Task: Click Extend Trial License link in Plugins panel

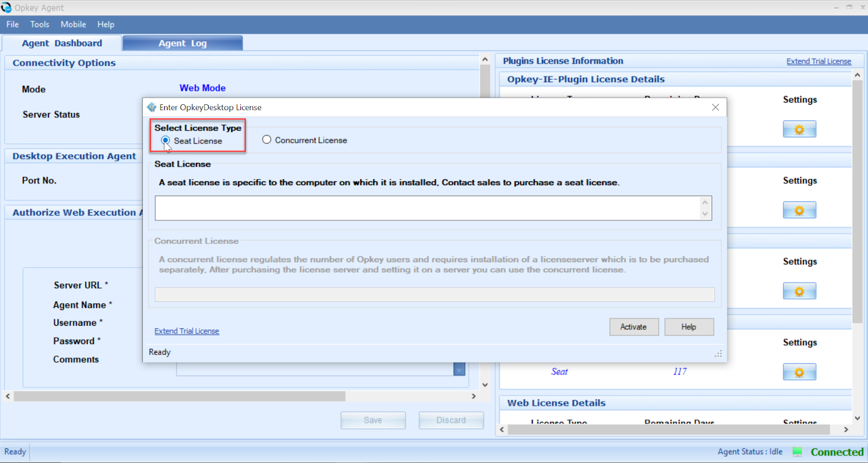Action: pos(819,61)
